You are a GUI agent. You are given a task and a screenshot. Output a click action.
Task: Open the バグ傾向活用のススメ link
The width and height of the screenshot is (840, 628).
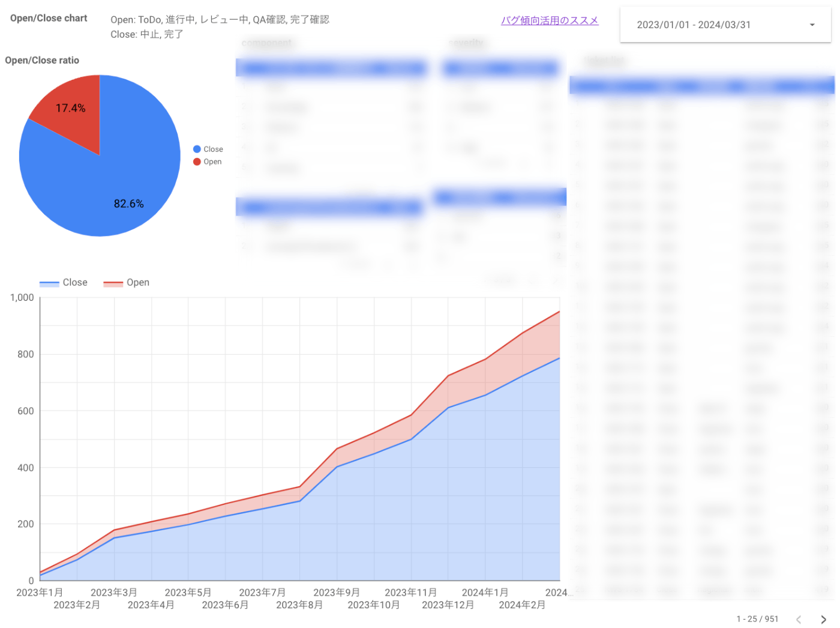[549, 20]
